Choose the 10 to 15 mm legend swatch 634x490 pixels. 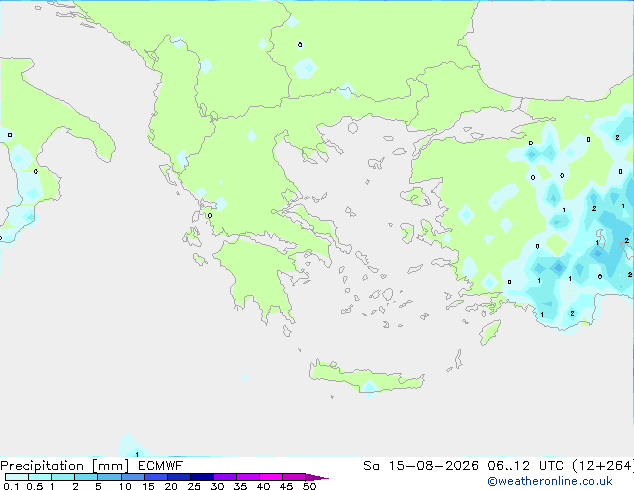point(132,477)
